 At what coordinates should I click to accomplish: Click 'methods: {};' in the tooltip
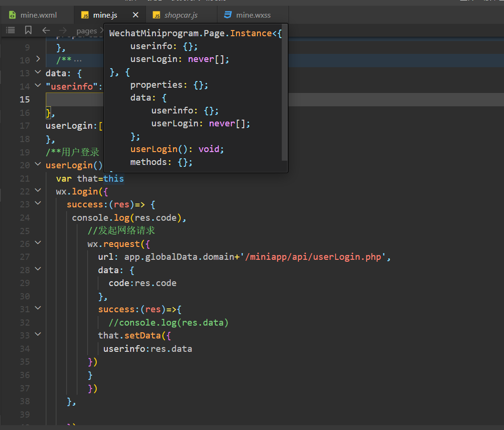(x=161, y=162)
